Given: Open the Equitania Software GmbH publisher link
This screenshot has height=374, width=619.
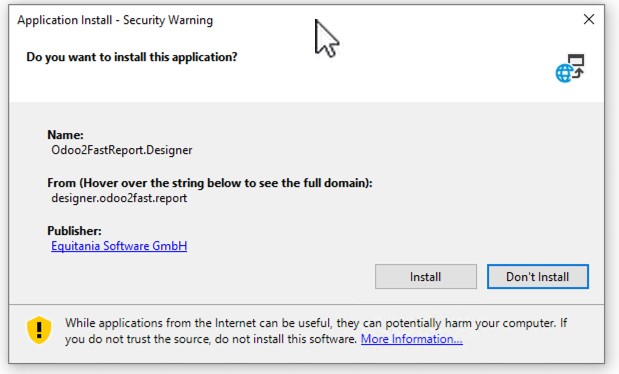Looking at the screenshot, I should pyautogui.click(x=119, y=246).
